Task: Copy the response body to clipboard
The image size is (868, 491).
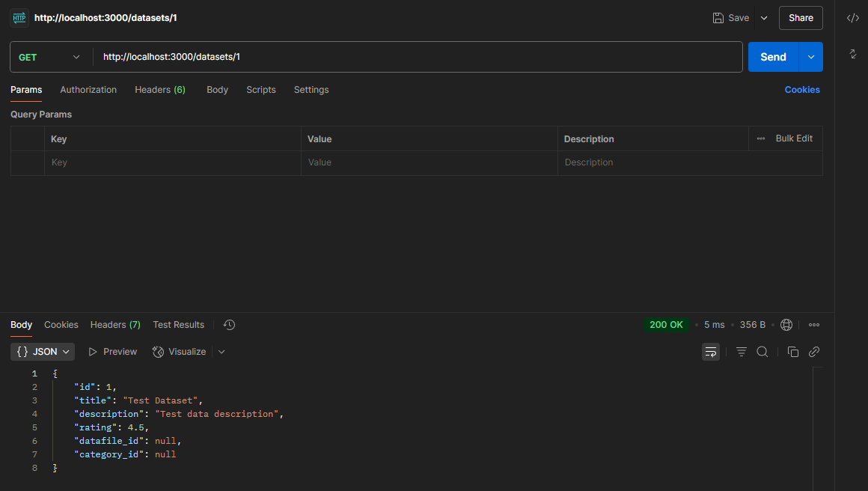Action: pyautogui.click(x=792, y=352)
